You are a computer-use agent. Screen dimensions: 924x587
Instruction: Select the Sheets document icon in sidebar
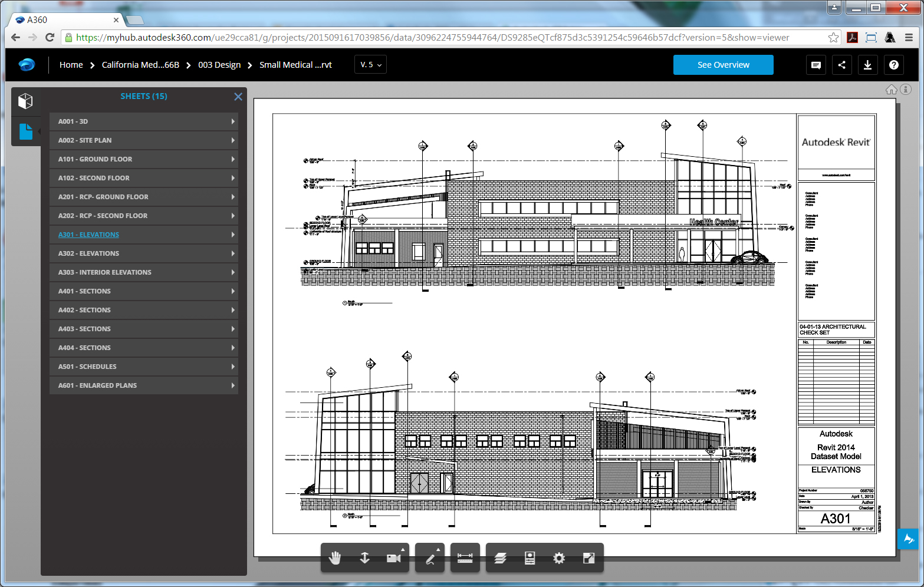pos(25,131)
